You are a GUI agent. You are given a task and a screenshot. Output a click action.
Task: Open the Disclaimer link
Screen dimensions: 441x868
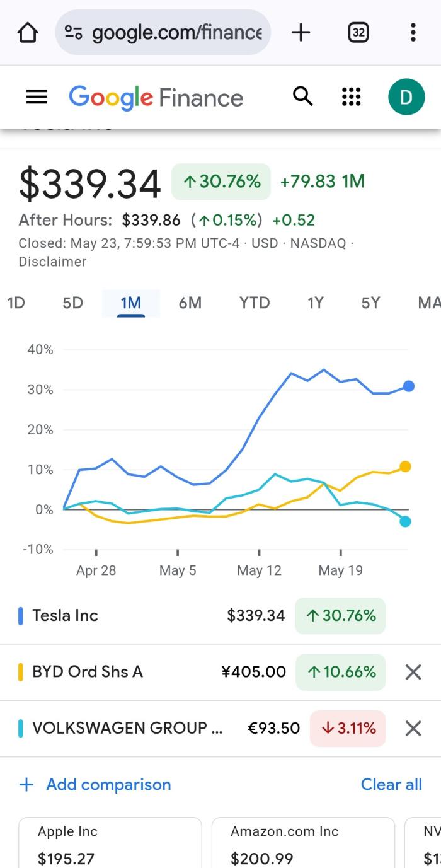click(x=52, y=262)
